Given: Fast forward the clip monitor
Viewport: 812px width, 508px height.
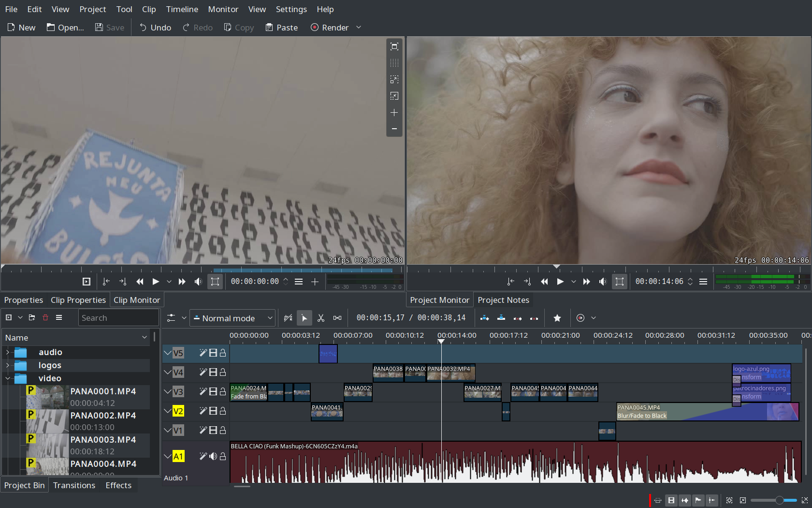Looking at the screenshot, I should (182, 282).
